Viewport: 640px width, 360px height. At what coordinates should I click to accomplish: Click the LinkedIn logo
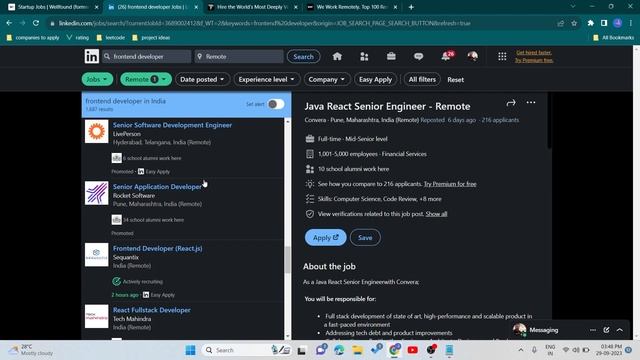point(91,56)
